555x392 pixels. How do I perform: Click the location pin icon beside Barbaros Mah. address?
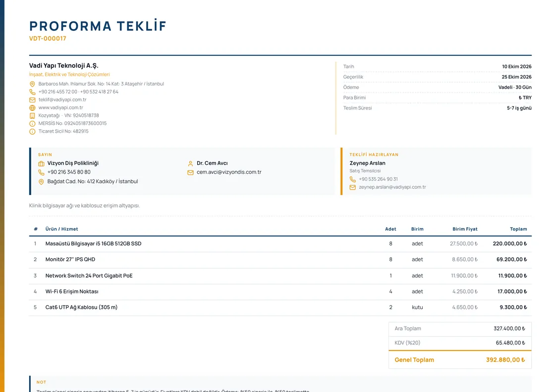coord(32,84)
